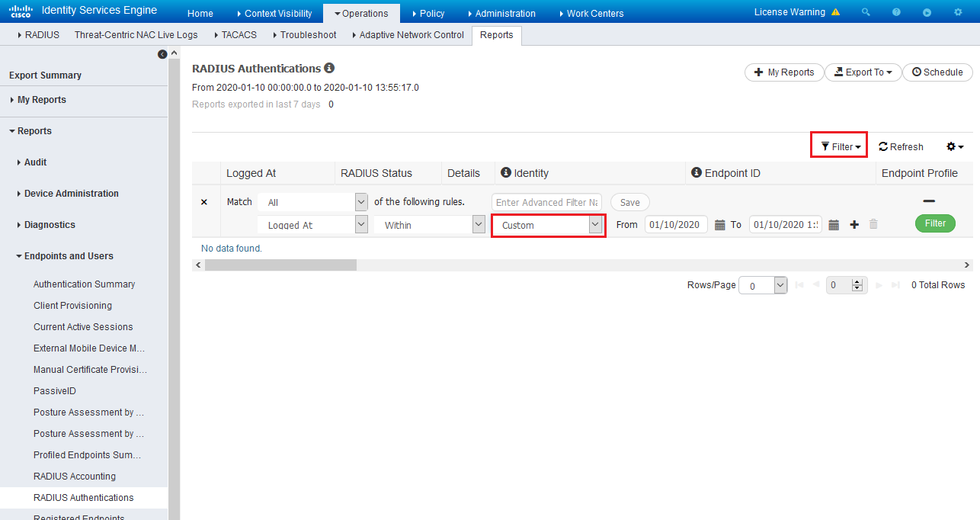Collapse the left sidebar with the arrow toggle

click(x=162, y=54)
